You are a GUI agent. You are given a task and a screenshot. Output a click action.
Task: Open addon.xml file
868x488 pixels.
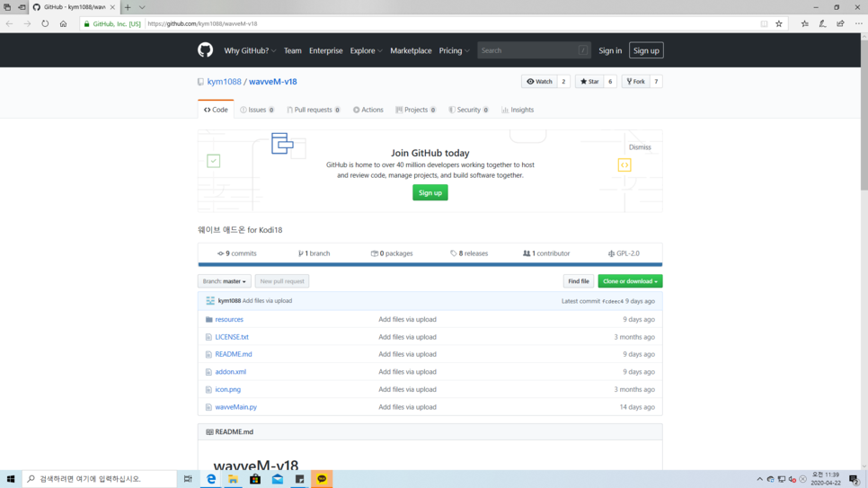[x=231, y=372]
